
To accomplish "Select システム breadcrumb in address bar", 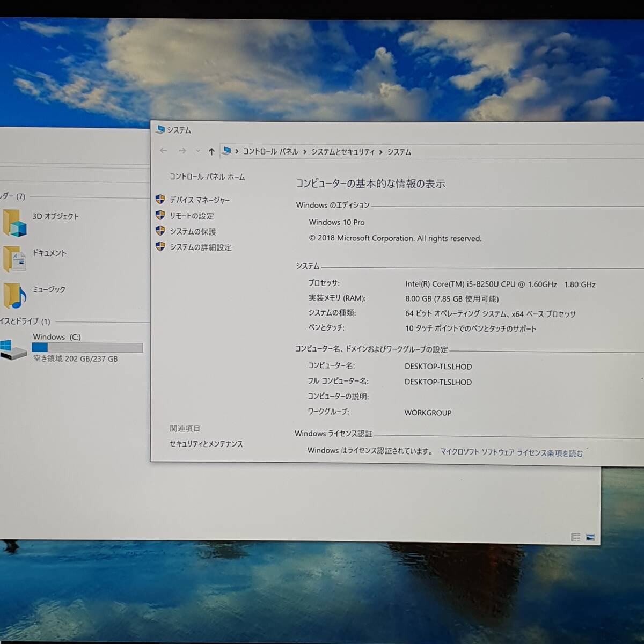I will (399, 152).
